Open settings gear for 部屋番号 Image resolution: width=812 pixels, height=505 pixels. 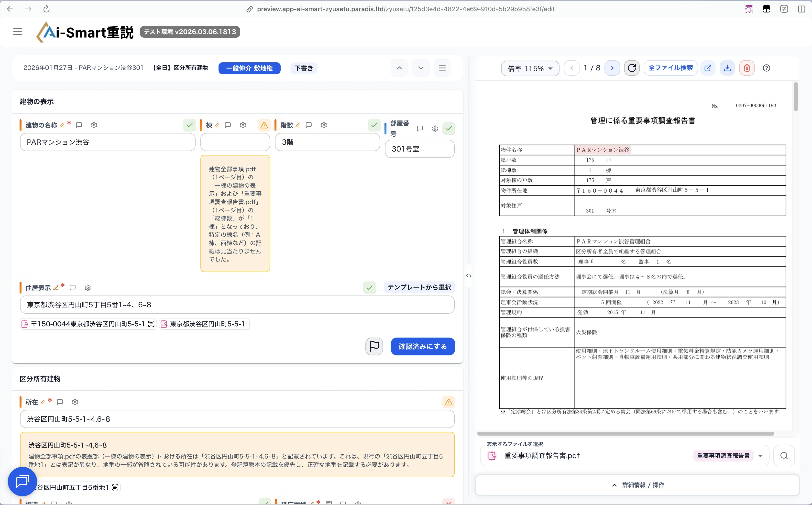click(435, 128)
